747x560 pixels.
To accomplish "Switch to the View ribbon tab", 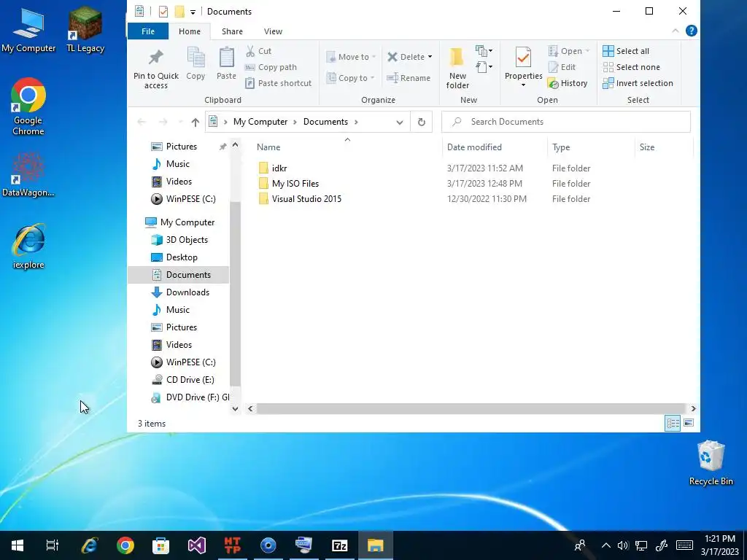I will pos(273,31).
